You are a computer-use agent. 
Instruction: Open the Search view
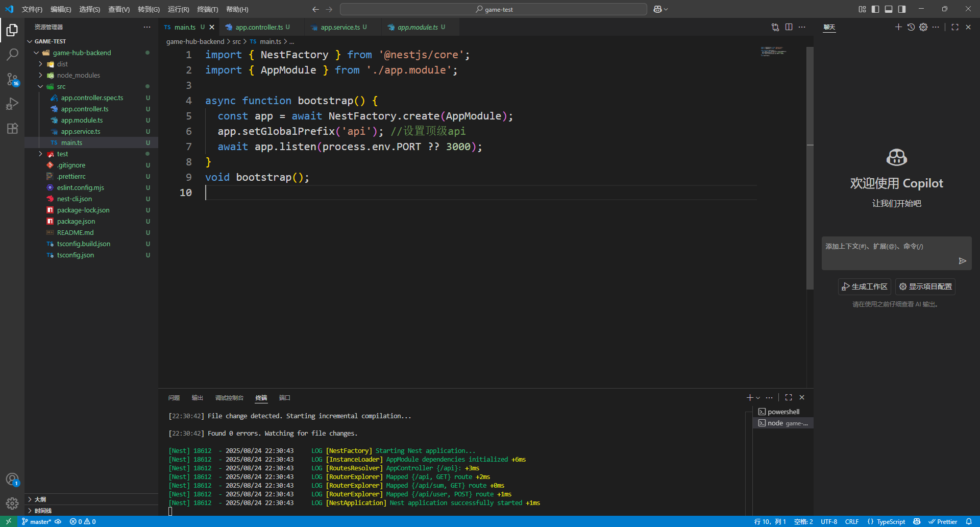[x=12, y=54]
